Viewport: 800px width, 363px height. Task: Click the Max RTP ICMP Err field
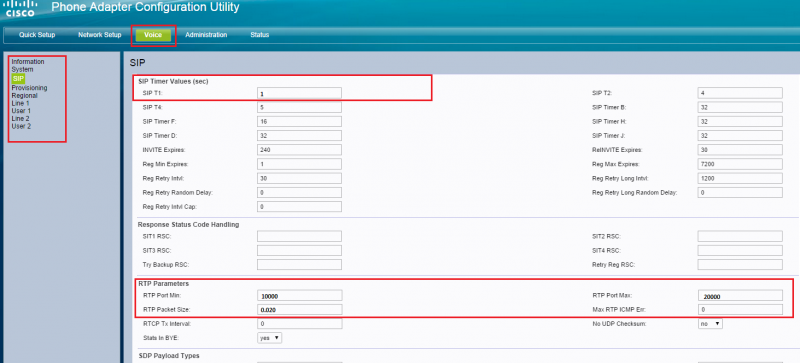click(x=740, y=309)
